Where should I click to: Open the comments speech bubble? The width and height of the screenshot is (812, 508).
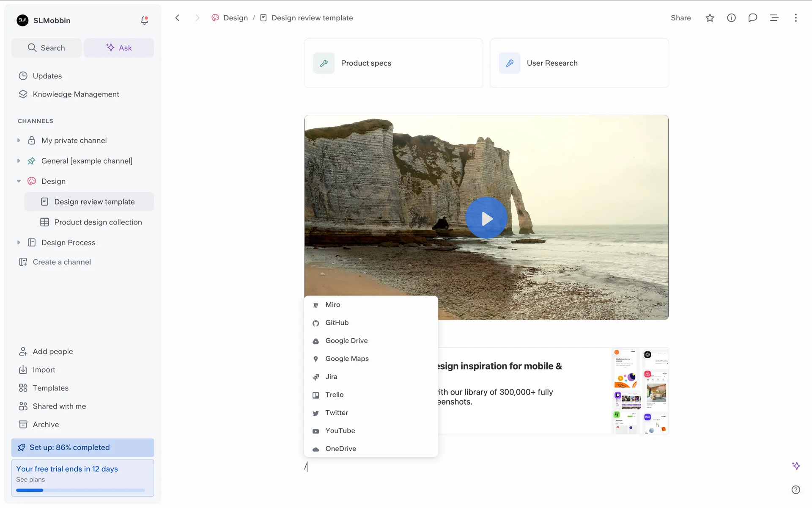tap(752, 18)
